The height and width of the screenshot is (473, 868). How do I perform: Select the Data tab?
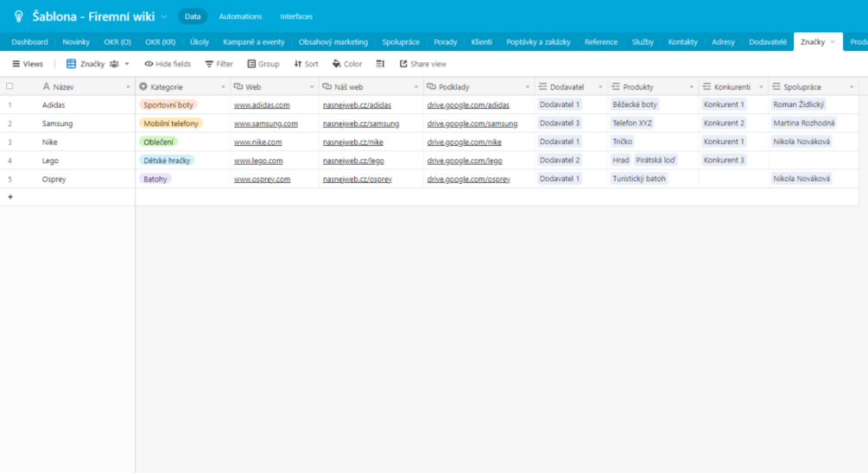point(193,16)
